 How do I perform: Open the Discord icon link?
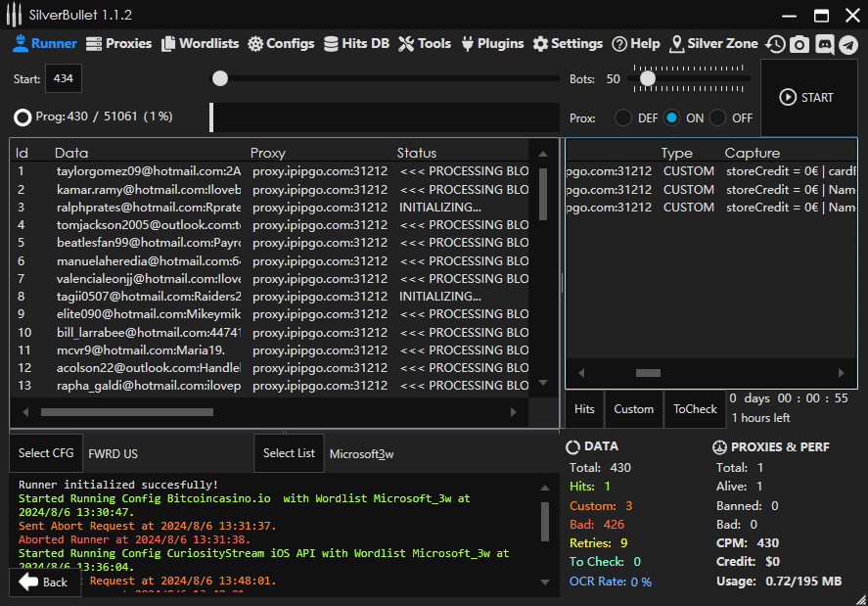pos(824,44)
